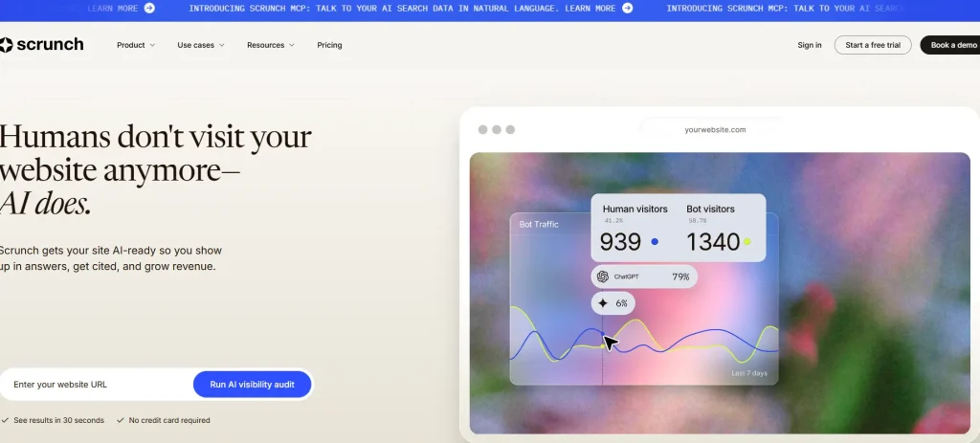The height and width of the screenshot is (443, 980).
Task: Click the checkmark before See results
Action: pyautogui.click(x=5, y=420)
